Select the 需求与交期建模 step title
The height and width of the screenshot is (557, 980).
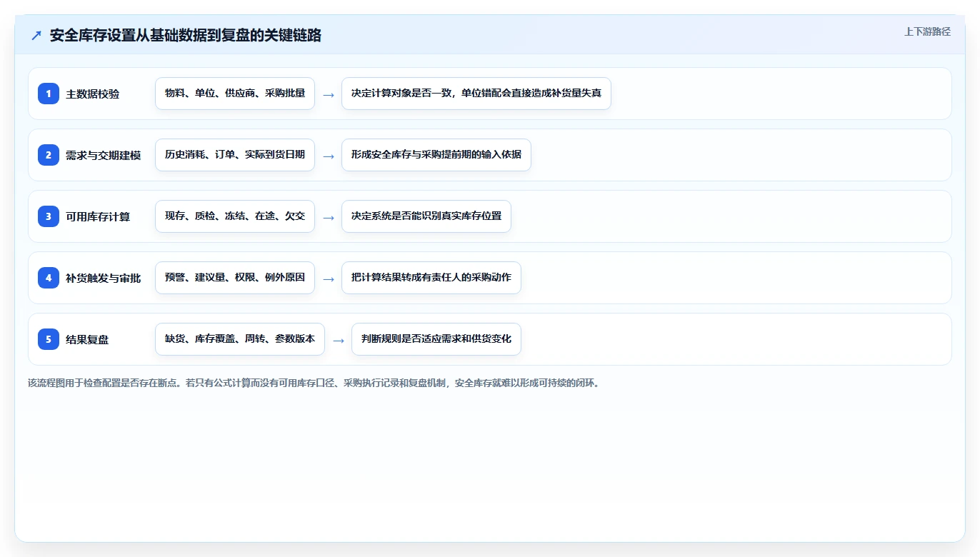point(104,156)
